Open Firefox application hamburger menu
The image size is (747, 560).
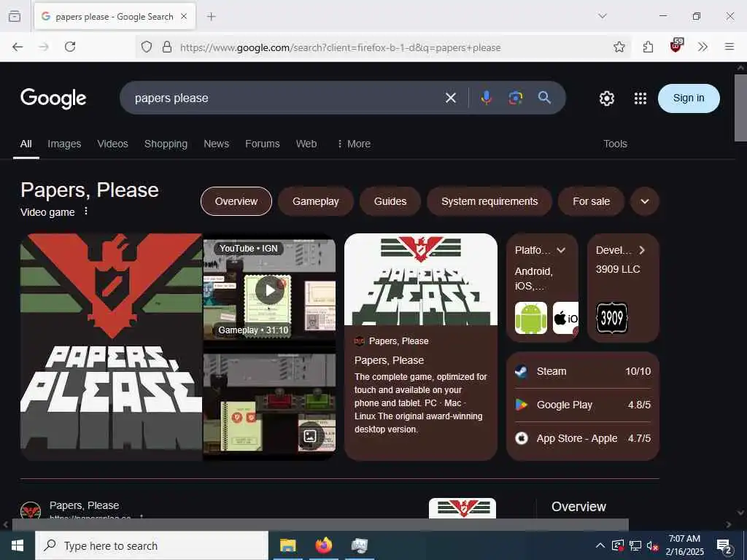[x=729, y=47]
